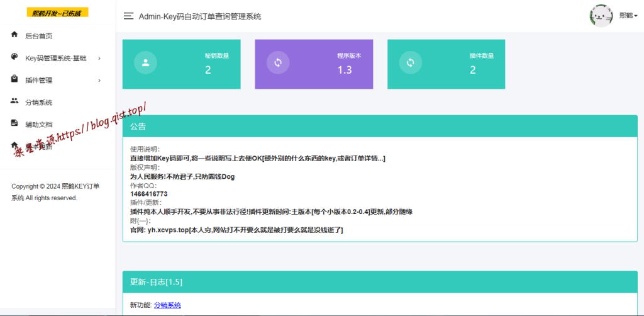Open 辅助文档 from the sidebar
Screen dimensions: 644x316
click(x=38, y=124)
